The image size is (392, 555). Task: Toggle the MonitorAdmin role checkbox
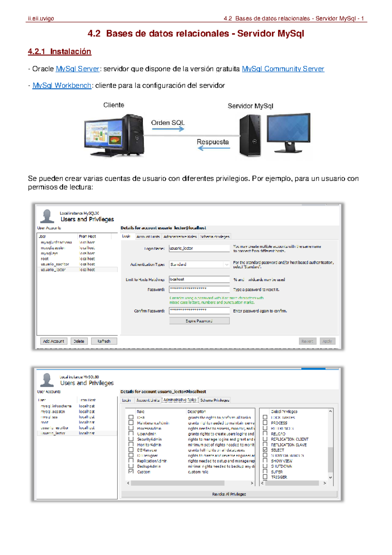coord(131,445)
